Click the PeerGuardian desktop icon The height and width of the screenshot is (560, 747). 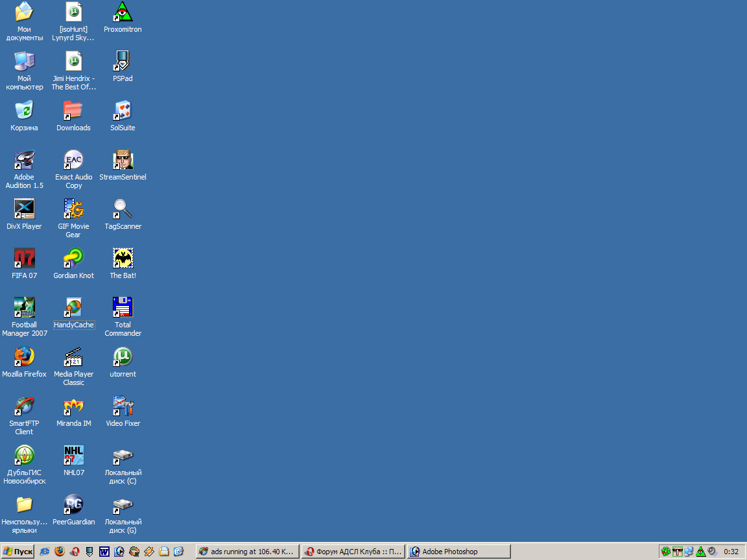[x=73, y=505]
